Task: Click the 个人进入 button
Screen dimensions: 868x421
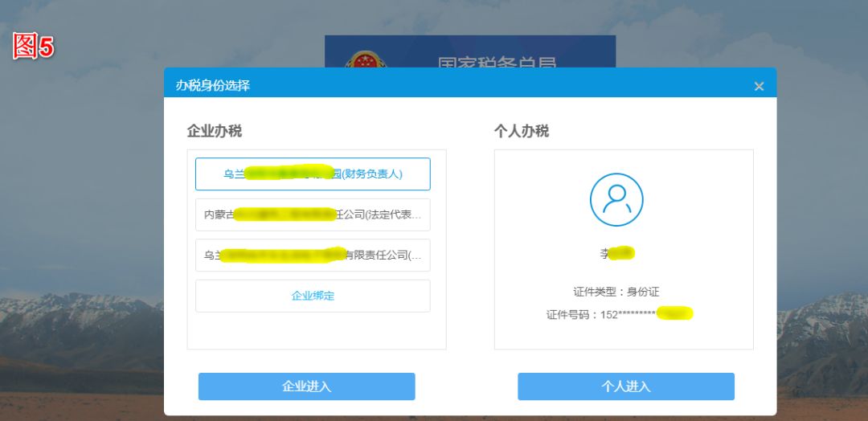Action: tap(626, 386)
